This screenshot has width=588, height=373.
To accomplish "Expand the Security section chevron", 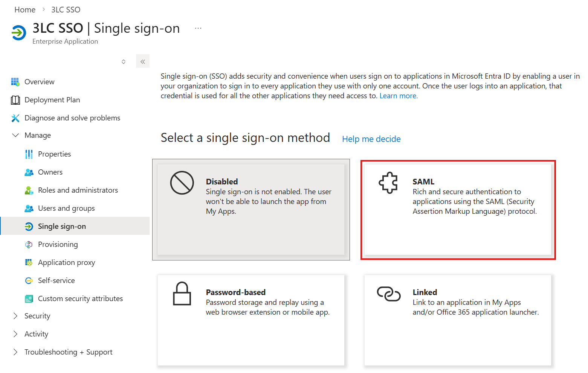I will click(15, 316).
